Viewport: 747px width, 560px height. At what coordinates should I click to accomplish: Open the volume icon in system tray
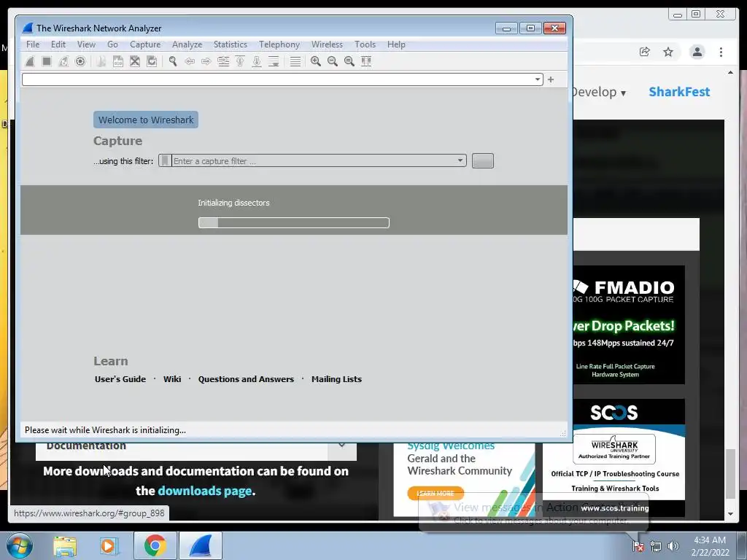[x=673, y=546]
